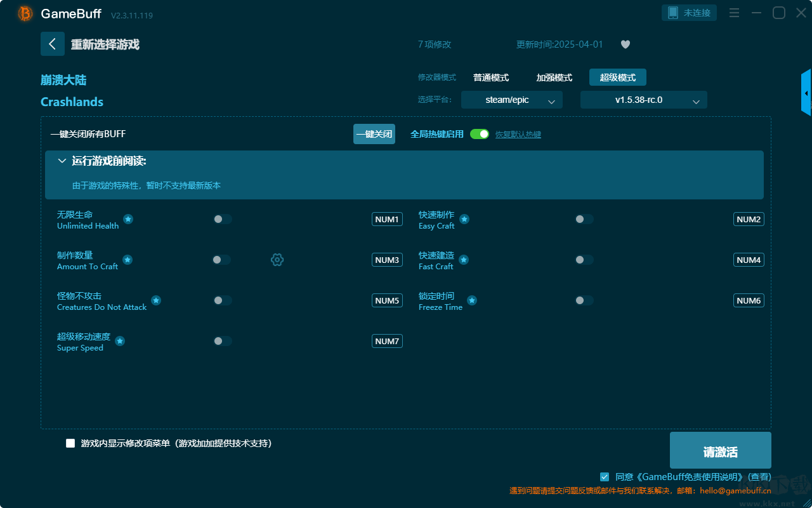This screenshot has height=508, width=812.
Task: Click the heart favorite icon
Action: pyautogui.click(x=625, y=44)
